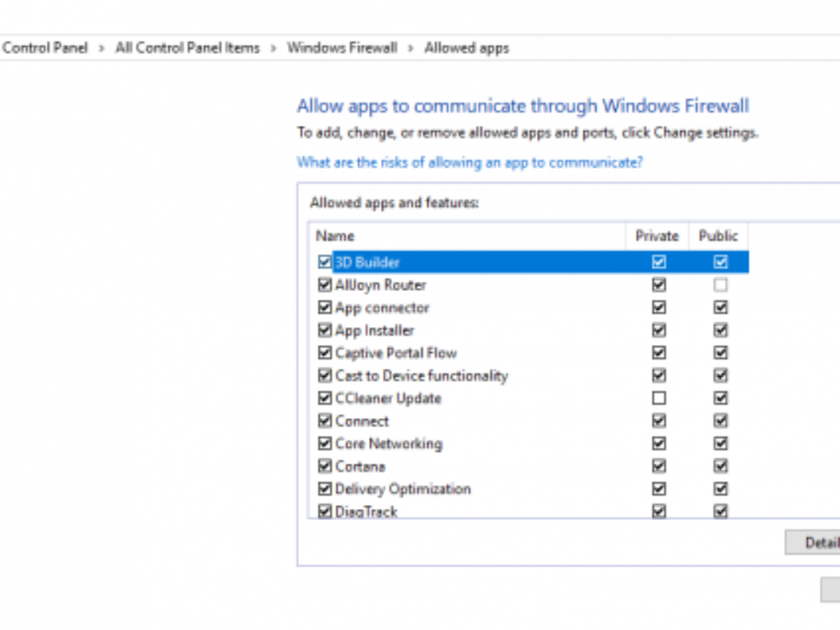Select the Connect app row
The width and height of the screenshot is (840, 630).
[362, 421]
